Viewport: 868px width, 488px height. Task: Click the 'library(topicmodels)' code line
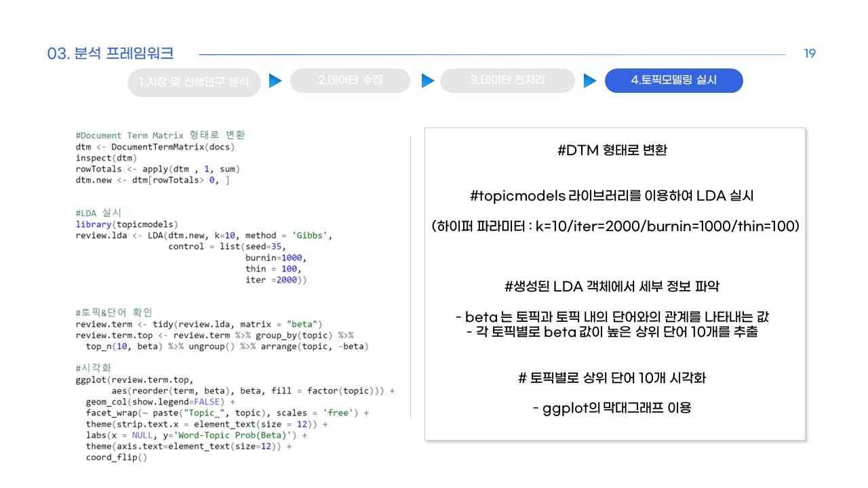click(x=127, y=224)
